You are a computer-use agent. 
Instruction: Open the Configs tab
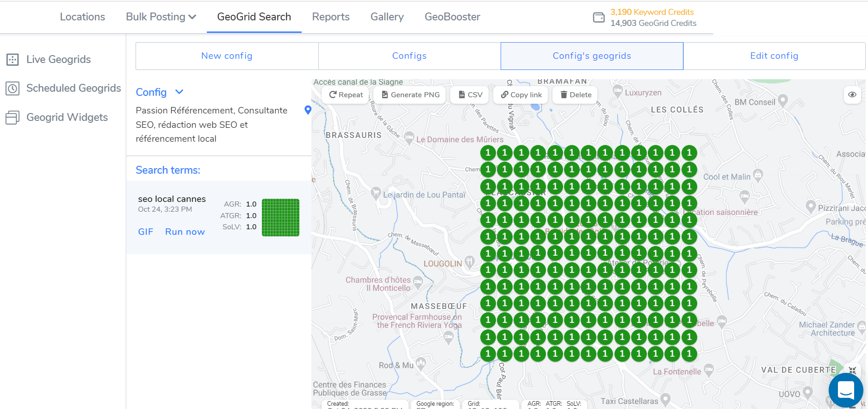[409, 56]
